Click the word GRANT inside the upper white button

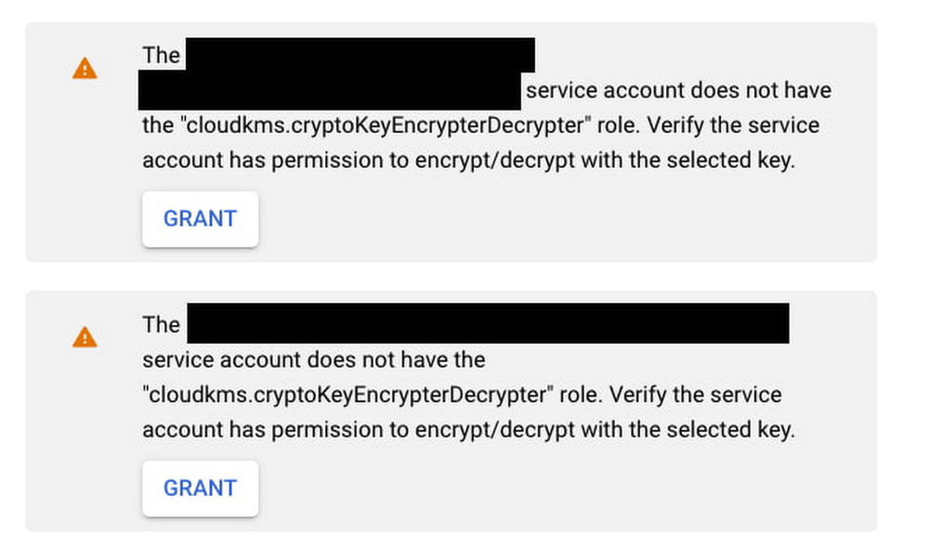tap(200, 219)
